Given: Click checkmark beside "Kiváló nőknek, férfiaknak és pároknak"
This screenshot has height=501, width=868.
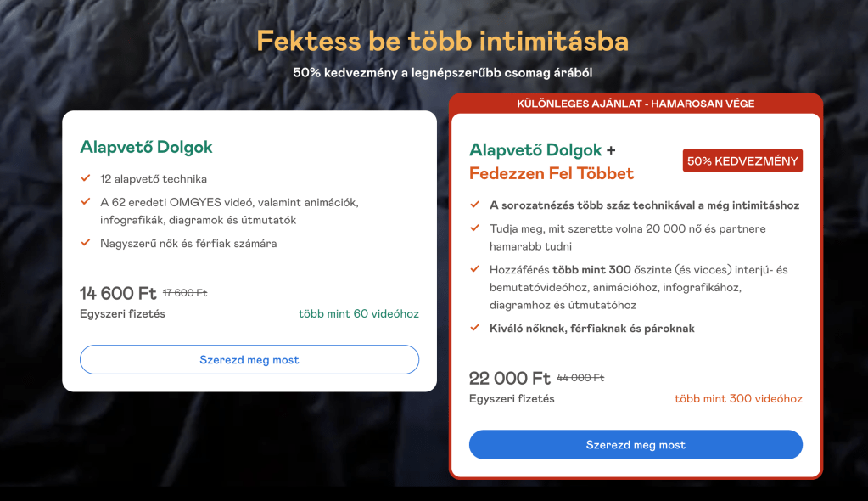Looking at the screenshot, I should pyautogui.click(x=474, y=328).
